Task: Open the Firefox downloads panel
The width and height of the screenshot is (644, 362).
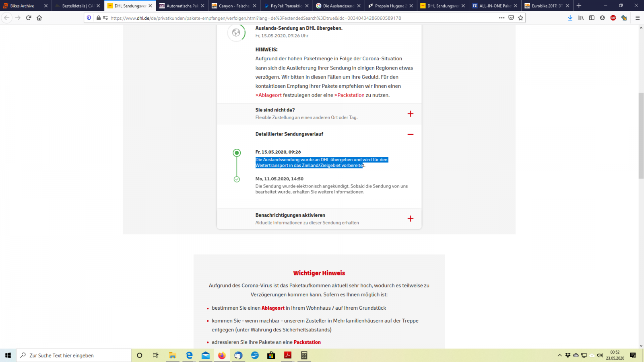Action: 570,18
